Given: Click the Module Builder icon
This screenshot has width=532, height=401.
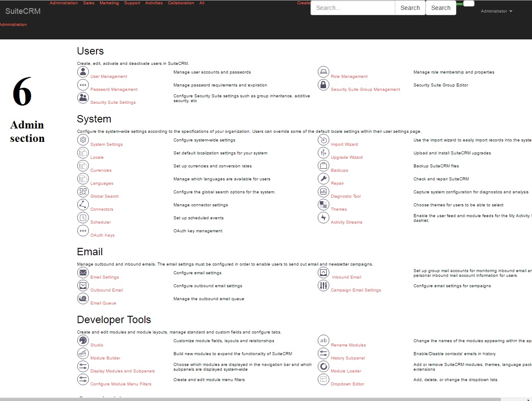Looking at the screenshot, I should point(83,353).
